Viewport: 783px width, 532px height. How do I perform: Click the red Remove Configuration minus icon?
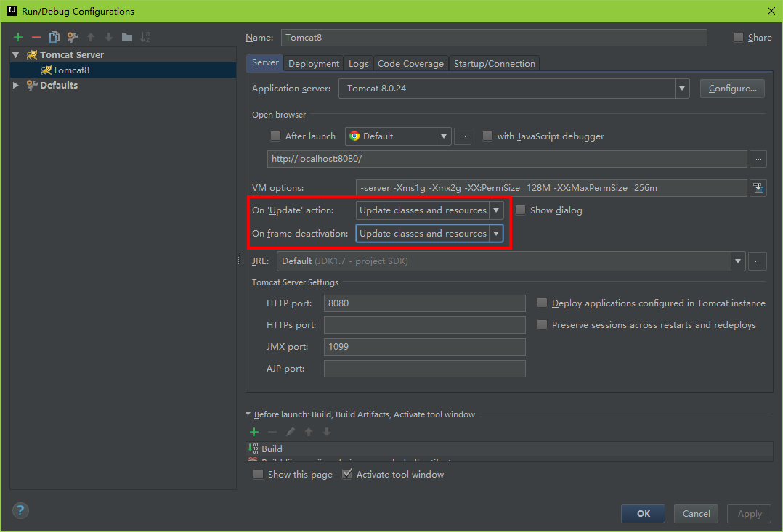click(36, 37)
